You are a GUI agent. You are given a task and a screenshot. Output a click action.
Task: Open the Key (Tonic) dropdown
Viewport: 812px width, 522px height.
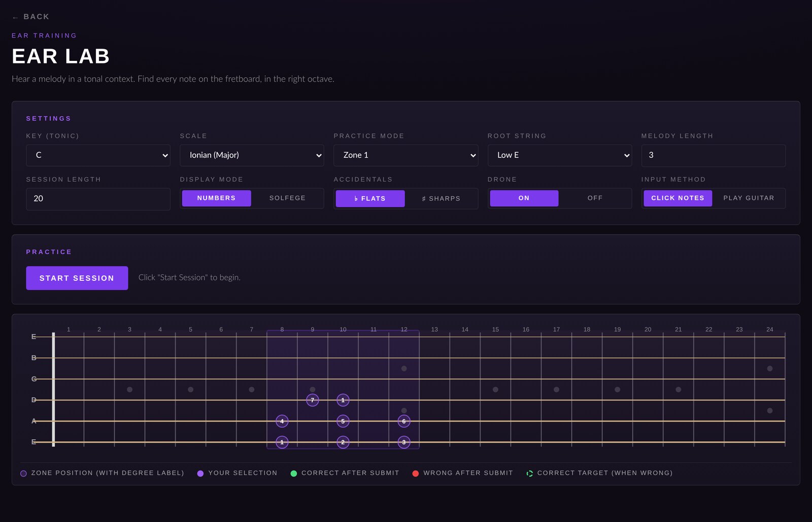[98, 155]
